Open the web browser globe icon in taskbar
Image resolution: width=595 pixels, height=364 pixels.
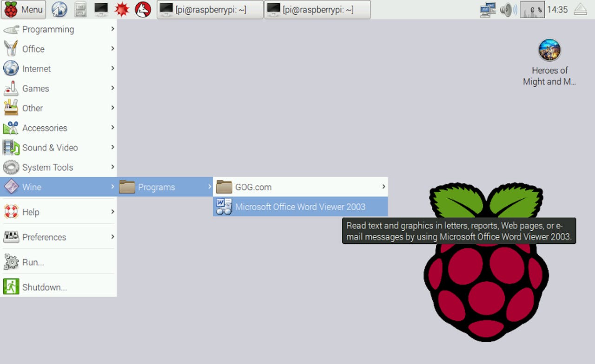[59, 9]
